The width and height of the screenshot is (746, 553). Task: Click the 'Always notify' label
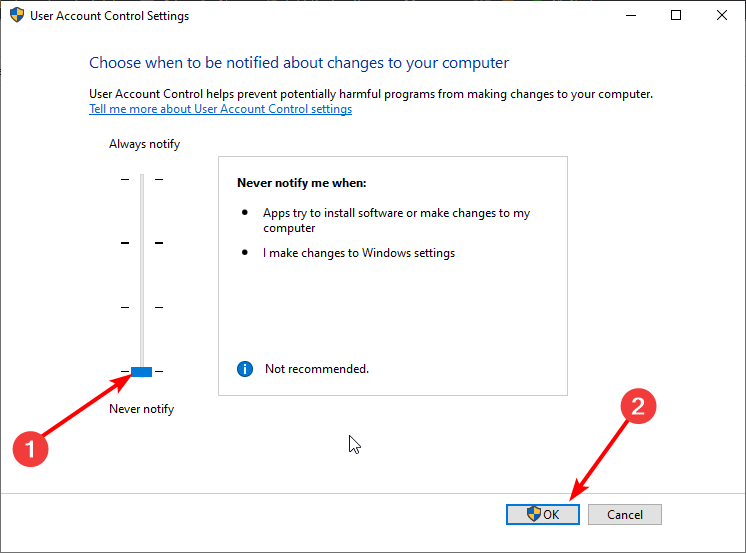coord(145,144)
